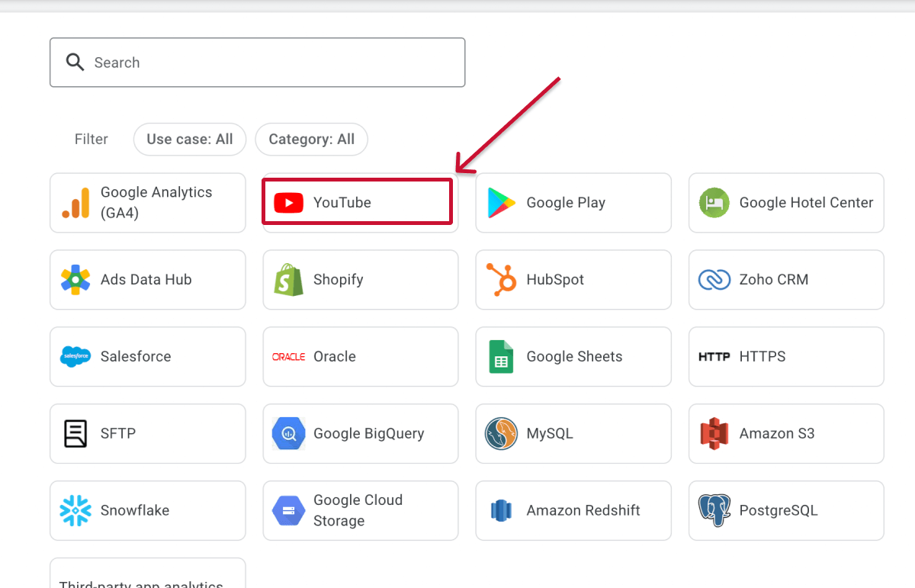
Task: Click the Zoho CRM link icon
Action: click(x=714, y=280)
